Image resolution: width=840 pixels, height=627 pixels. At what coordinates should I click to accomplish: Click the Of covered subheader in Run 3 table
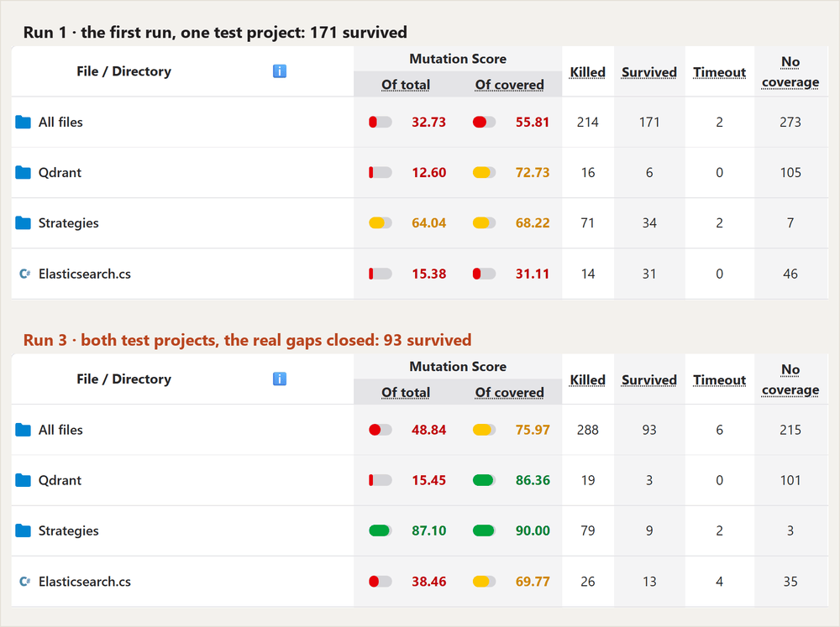510,393
